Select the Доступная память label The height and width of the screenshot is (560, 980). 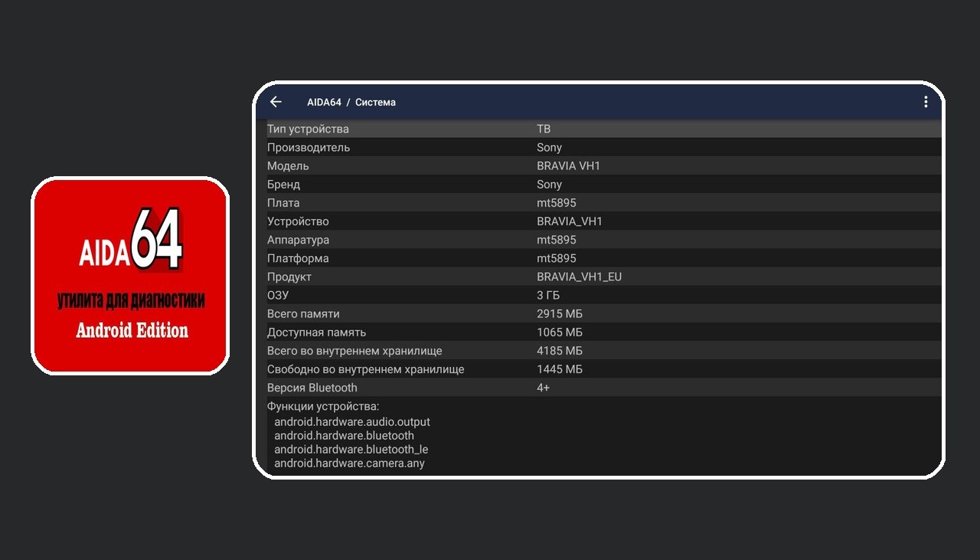[x=317, y=332]
